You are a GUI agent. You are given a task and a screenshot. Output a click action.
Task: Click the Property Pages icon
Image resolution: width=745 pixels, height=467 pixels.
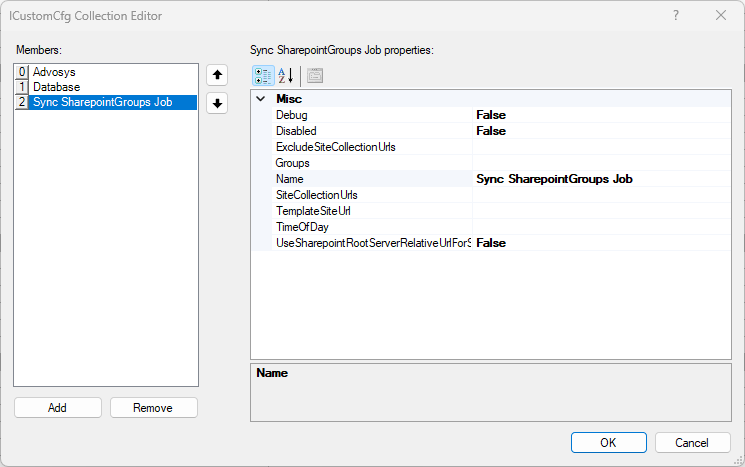[314, 75]
